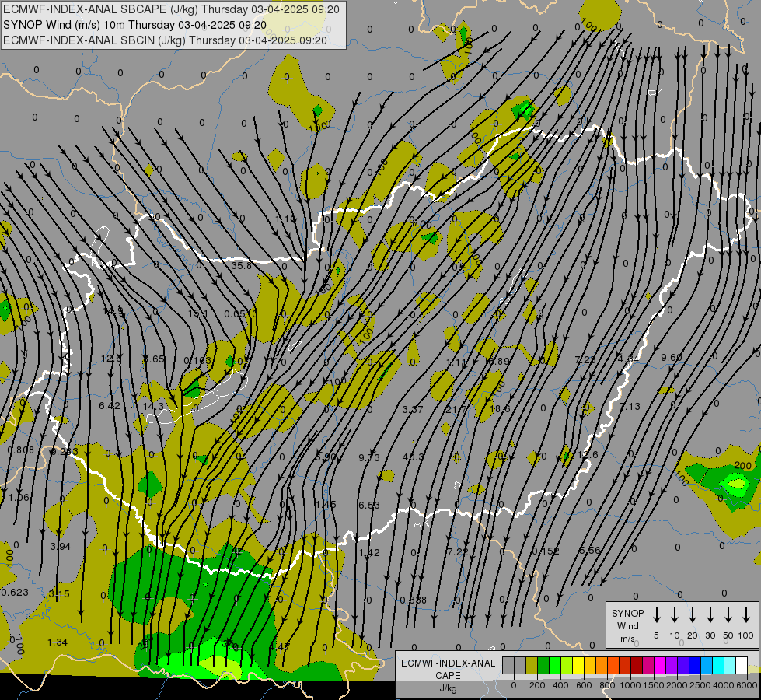Click the map value '21.7'
The height and width of the screenshot is (700, 761).
(x=456, y=410)
